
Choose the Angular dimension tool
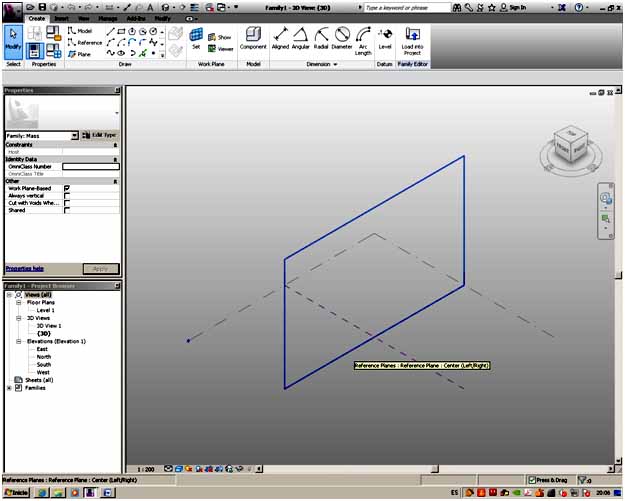(301, 38)
